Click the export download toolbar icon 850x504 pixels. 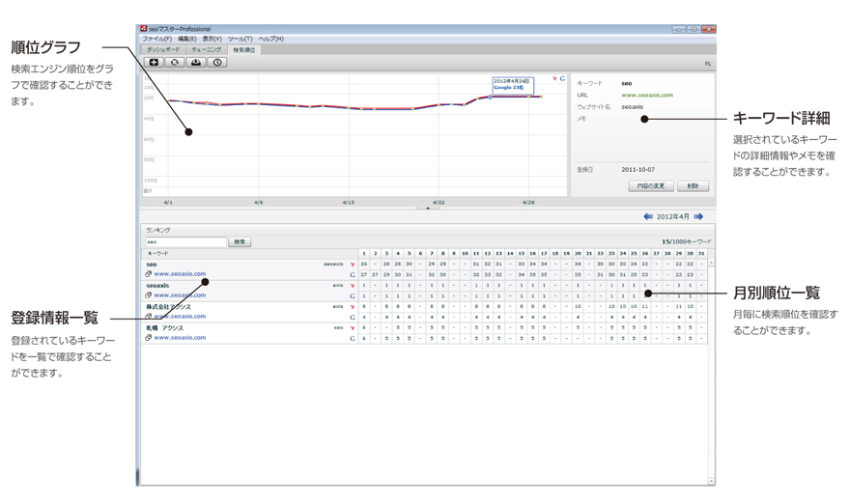tap(197, 63)
